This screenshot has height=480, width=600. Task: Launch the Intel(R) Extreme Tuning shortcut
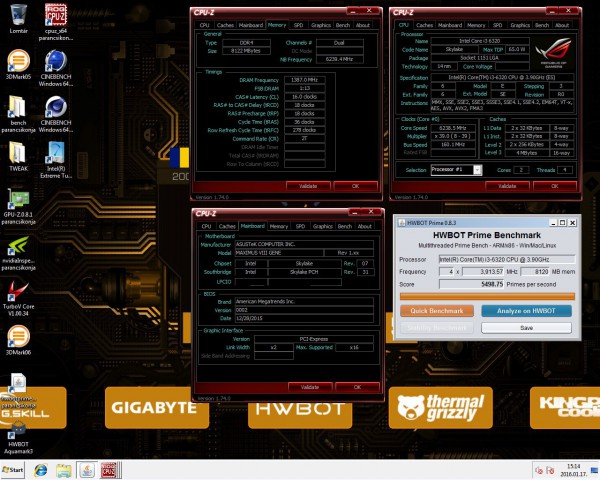point(56,160)
